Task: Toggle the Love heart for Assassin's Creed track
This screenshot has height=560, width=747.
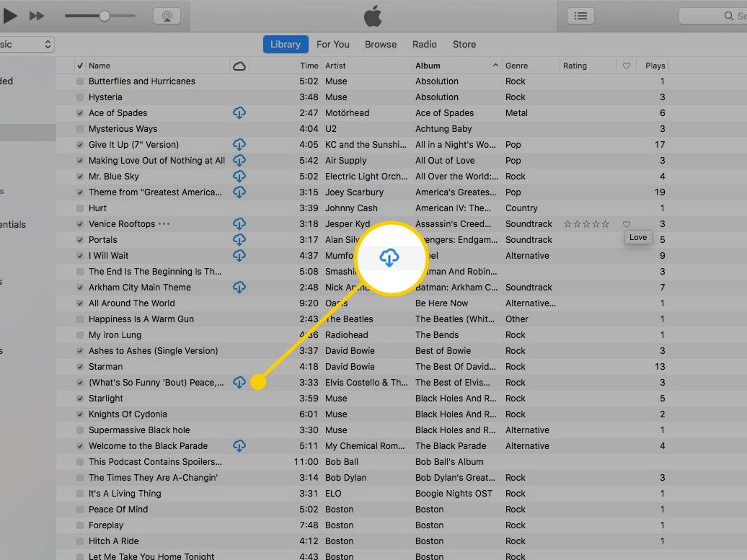Action: (x=626, y=223)
